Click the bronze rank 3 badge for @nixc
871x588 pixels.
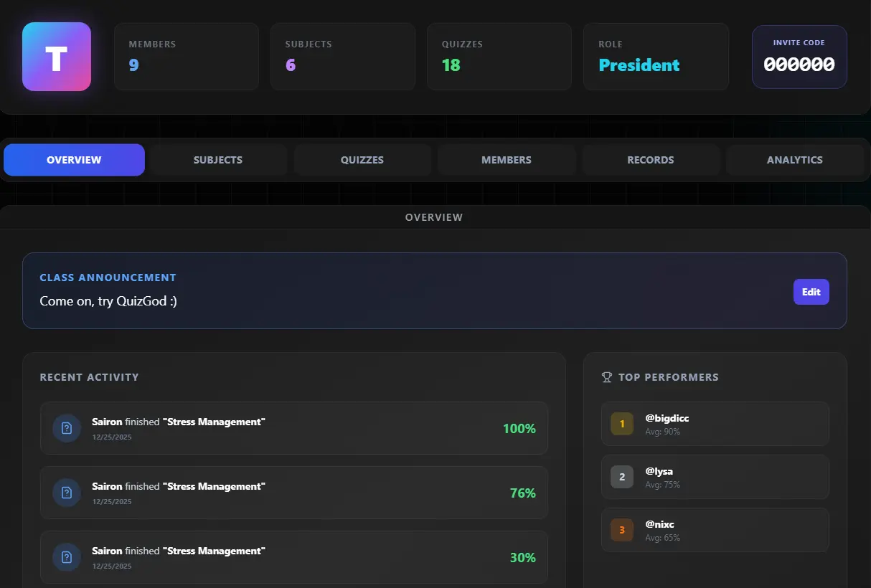tap(622, 530)
